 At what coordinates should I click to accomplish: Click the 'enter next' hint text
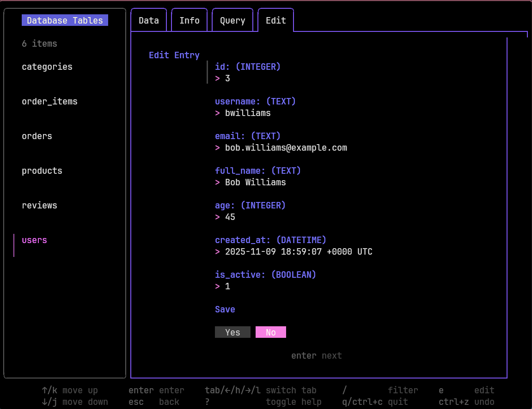point(317,355)
